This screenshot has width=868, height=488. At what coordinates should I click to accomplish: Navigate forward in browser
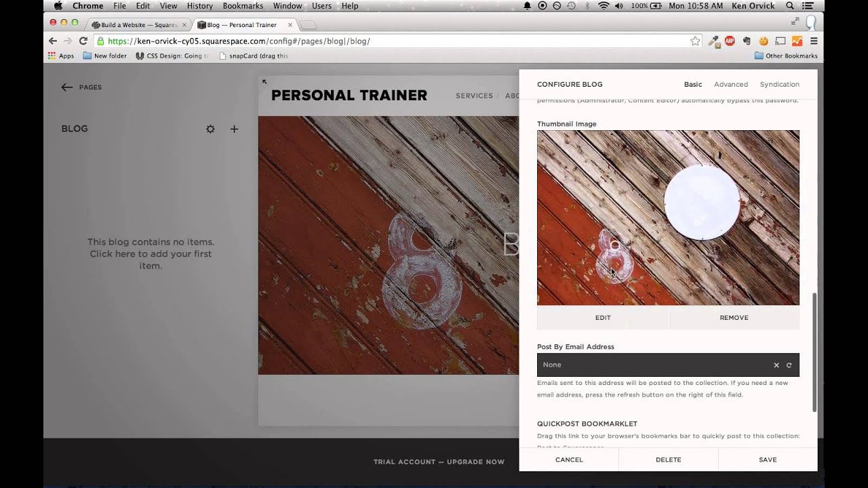(68, 41)
